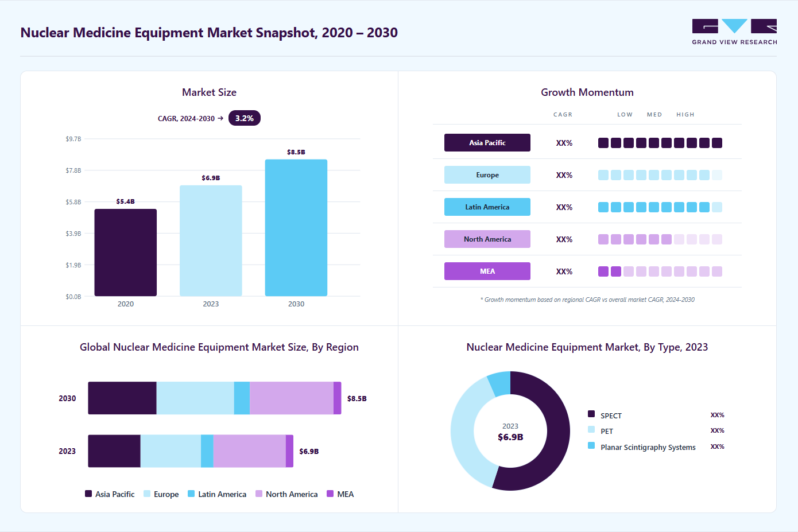798x532 pixels.
Task: Click the "XX%" CAGR value in the MEA row
Action: (x=564, y=271)
